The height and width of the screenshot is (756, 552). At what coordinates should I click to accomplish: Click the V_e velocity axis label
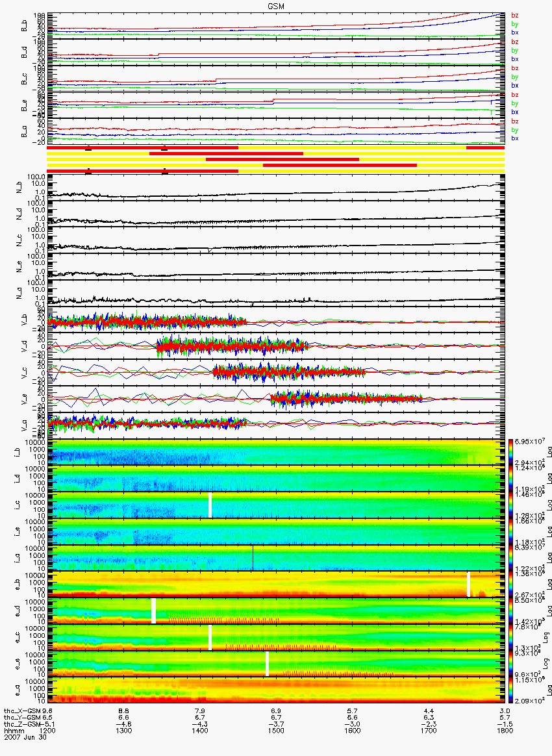click(24, 399)
